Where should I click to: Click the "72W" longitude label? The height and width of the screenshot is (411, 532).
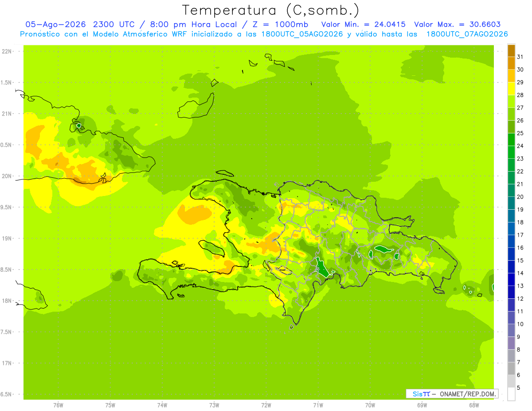(x=266, y=405)
